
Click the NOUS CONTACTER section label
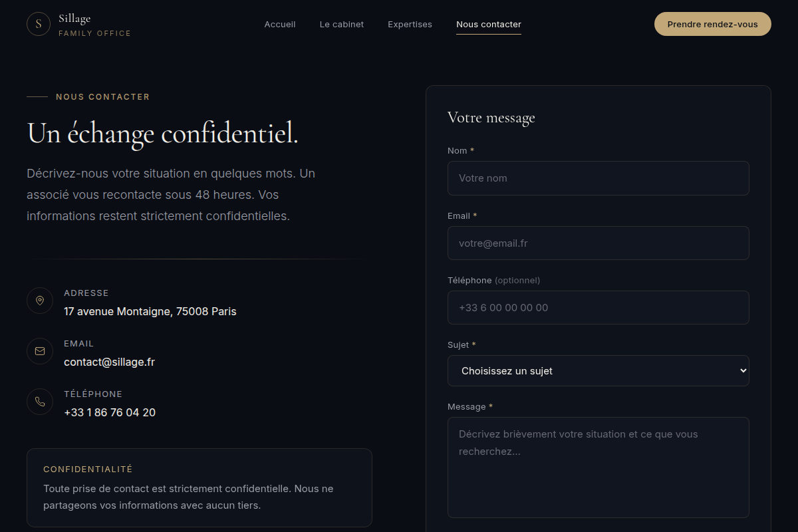[x=103, y=97]
